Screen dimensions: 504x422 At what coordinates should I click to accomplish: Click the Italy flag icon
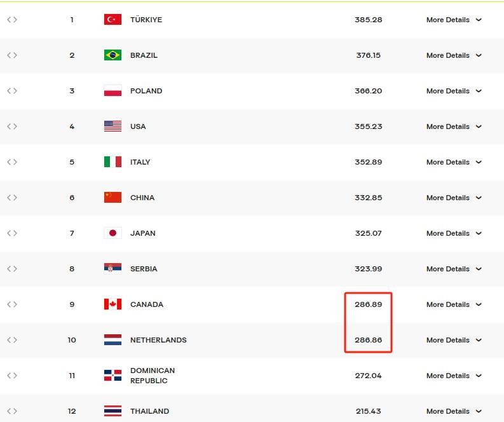(x=112, y=162)
